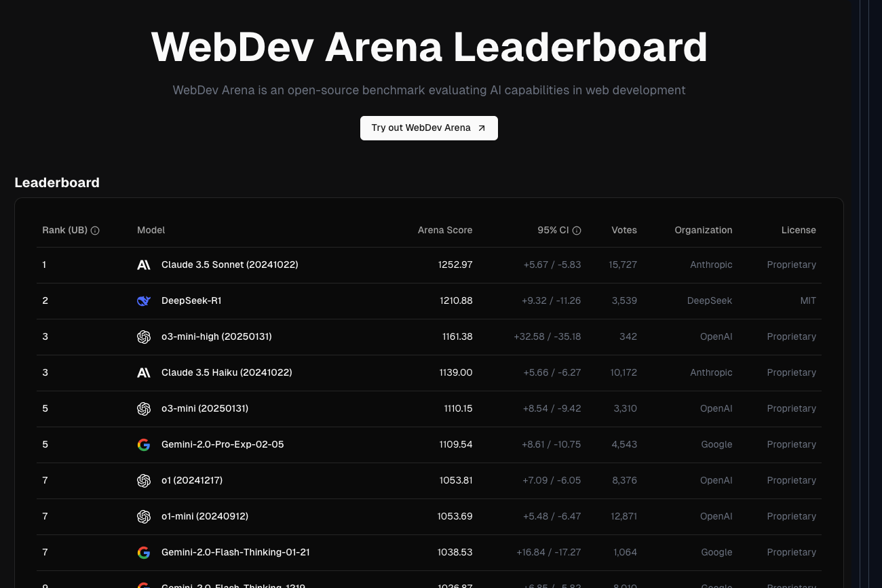Click the arrow icon in Try out button
The height and width of the screenshot is (588, 882).
pos(482,128)
